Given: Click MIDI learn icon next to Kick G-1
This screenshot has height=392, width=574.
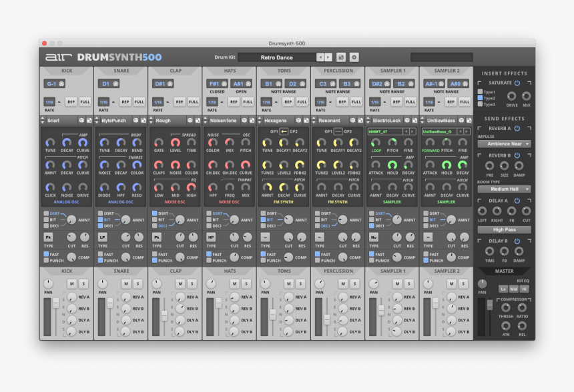Looking at the screenshot, I should [61, 84].
